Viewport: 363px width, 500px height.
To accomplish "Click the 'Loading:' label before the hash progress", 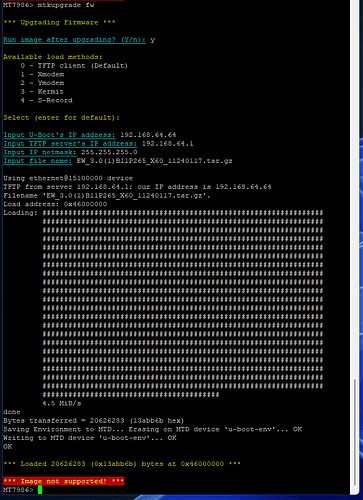I will (x=20, y=213).
